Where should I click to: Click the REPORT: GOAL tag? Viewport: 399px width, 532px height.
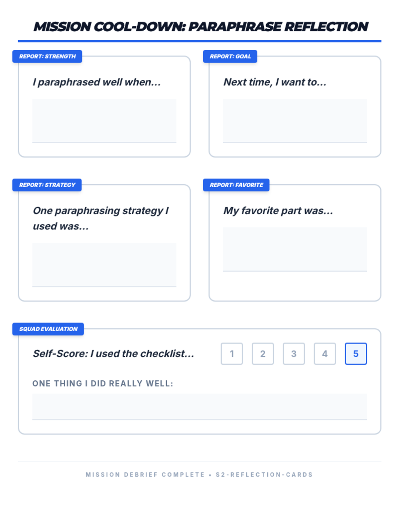(x=230, y=56)
